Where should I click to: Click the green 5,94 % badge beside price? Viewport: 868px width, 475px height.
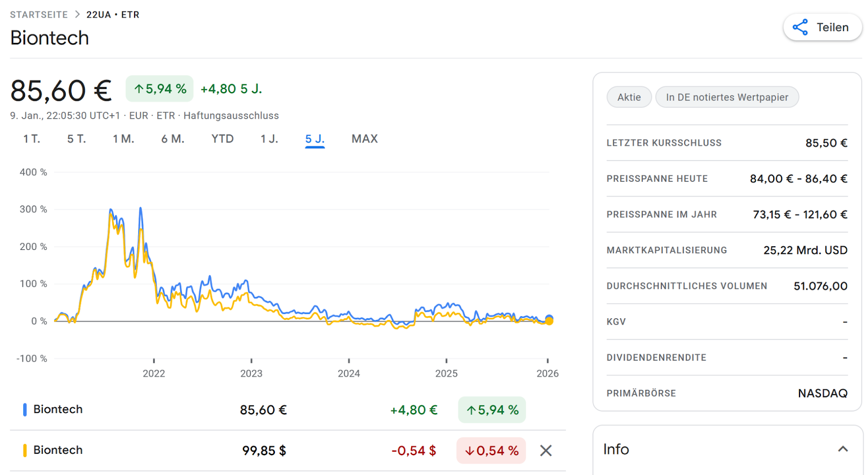click(159, 89)
